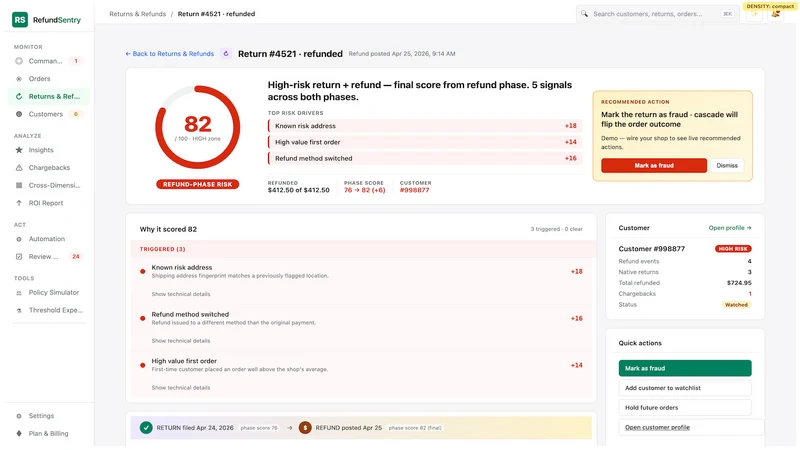800x450 pixels.
Task: Click customer #998877 link in summary
Action: pyautogui.click(x=414, y=190)
